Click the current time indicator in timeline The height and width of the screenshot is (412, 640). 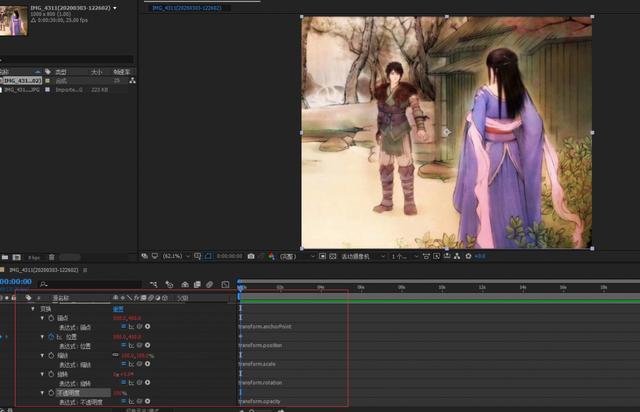(x=240, y=287)
